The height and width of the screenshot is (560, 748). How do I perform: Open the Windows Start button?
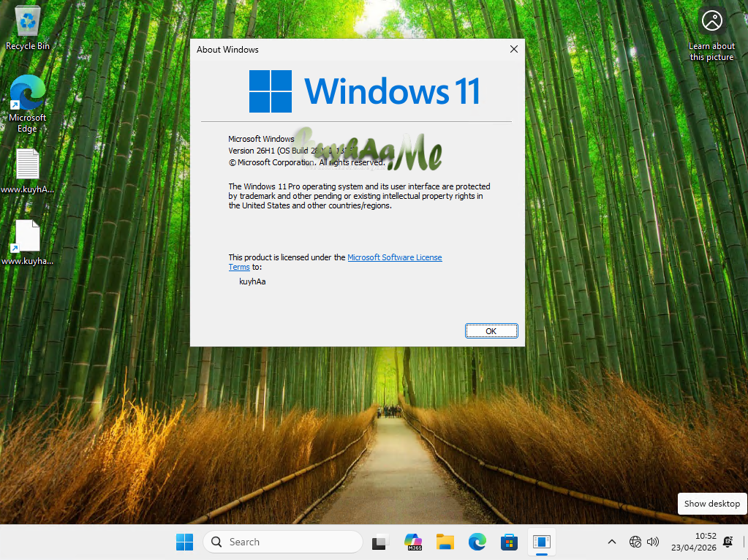(184, 542)
